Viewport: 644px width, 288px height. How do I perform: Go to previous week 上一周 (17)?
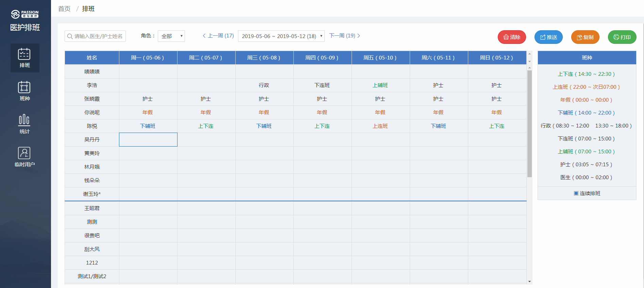[218, 36]
